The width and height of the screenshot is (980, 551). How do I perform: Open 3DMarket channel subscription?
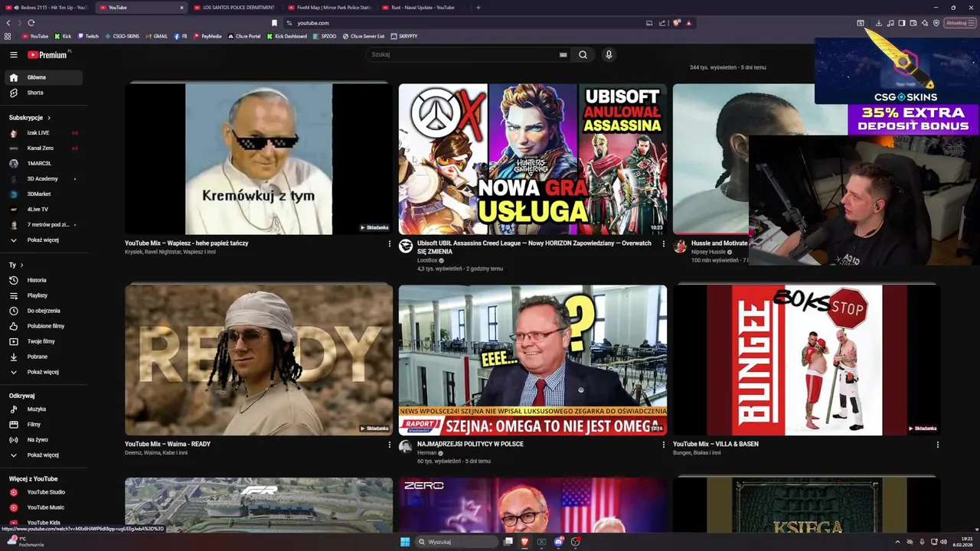44,194
